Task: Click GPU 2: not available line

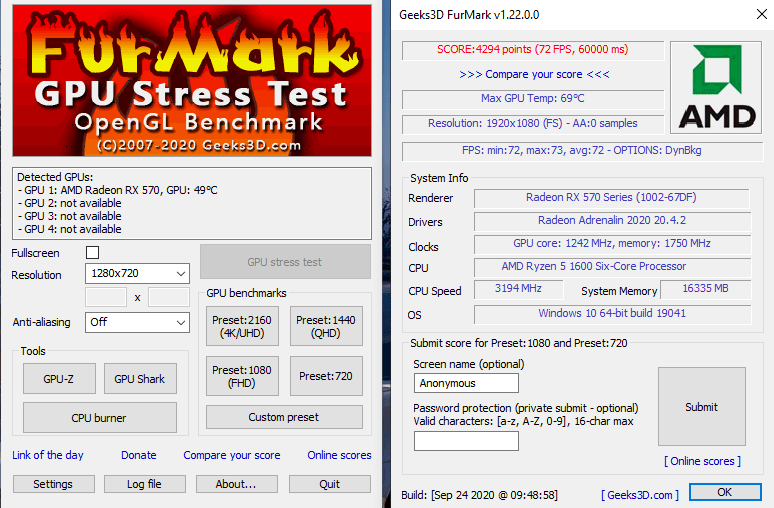Action: [x=70, y=203]
